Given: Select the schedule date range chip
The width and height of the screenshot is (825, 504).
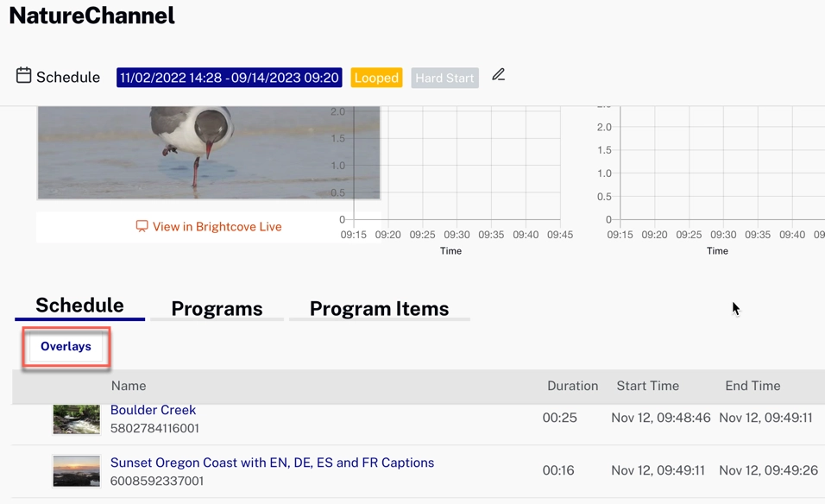Looking at the screenshot, I should tap(229, 77).
